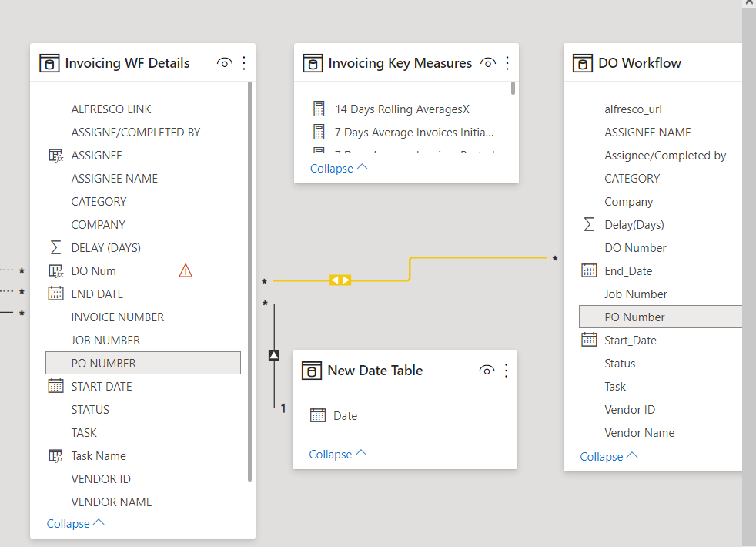The image size is (756, 547).
Task: Open more options for Invoicing Key Measures
Action: [x=507, y=63]
